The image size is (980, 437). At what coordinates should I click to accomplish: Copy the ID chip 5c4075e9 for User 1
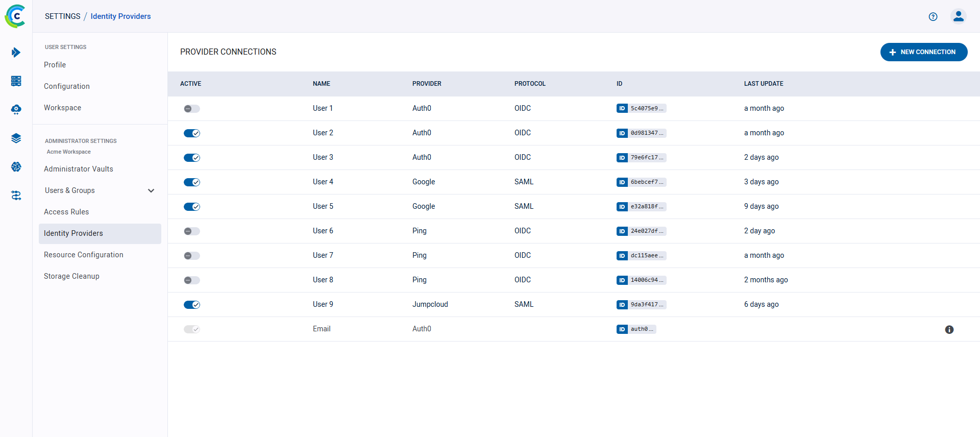(x=642, y=108)
